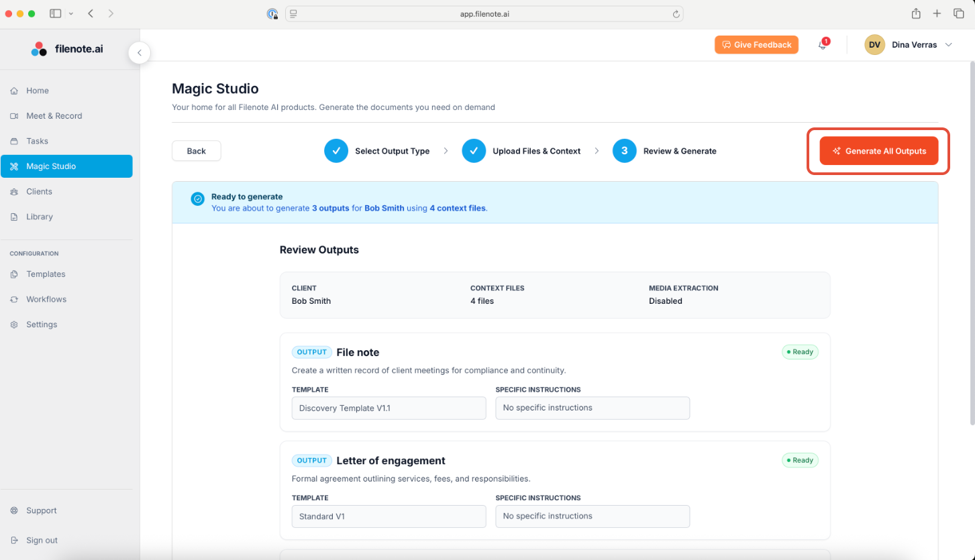Go to Meet & Record

(66, 116)
